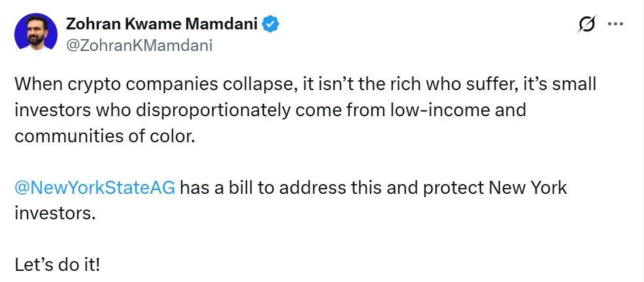The width and height of the screenshot is (644, 282).
Task: Open the @ZohranKMamdani handle link
Action: [x=139, y=44]
